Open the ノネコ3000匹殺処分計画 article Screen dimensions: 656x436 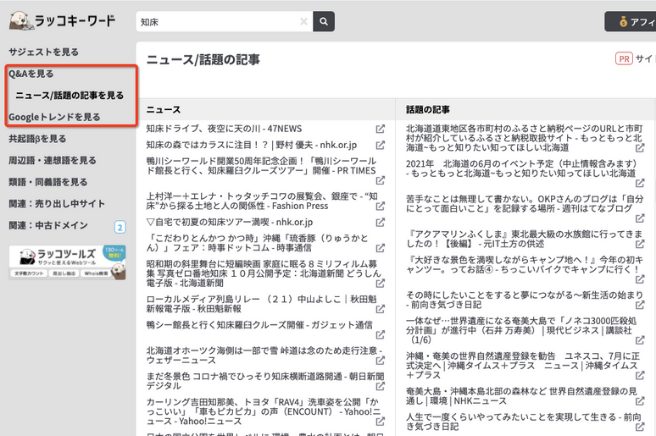[x=521, y=331]
